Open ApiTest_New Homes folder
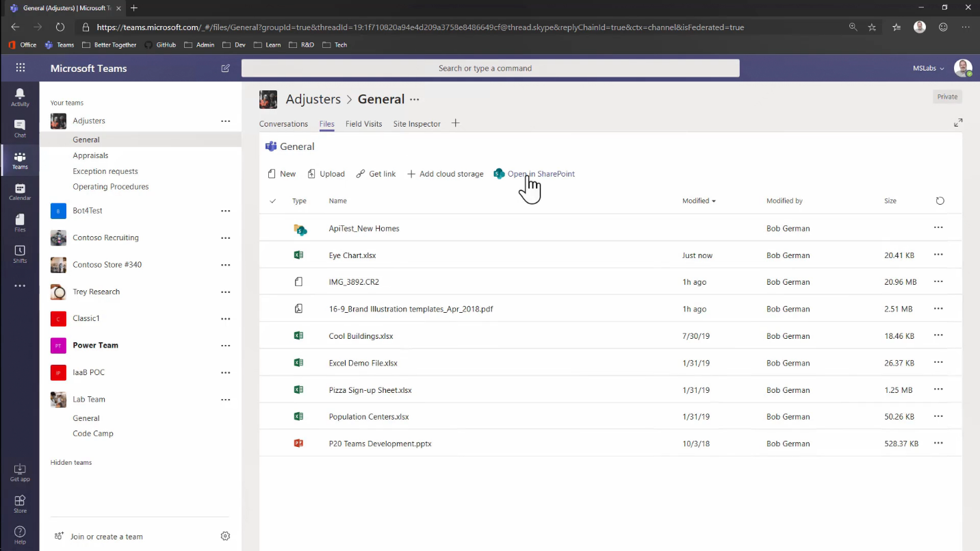980x551 pixels. click(364, 229)
